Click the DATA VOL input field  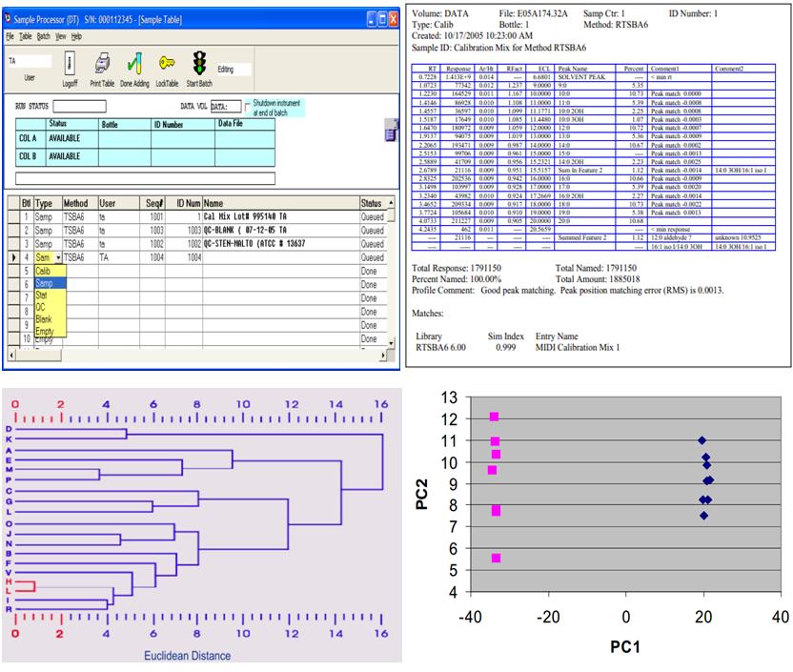pyautogui.click(x=225, y=107)
